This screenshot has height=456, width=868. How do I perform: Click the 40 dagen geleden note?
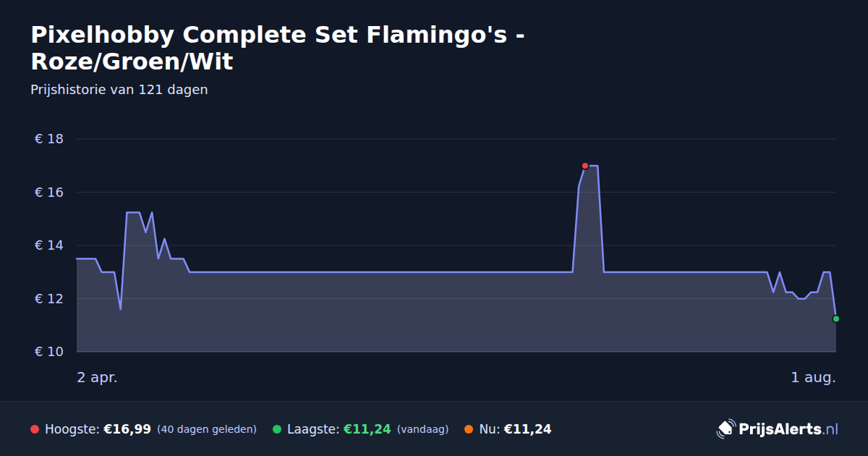pyautogui.click(x=207, y=429)
